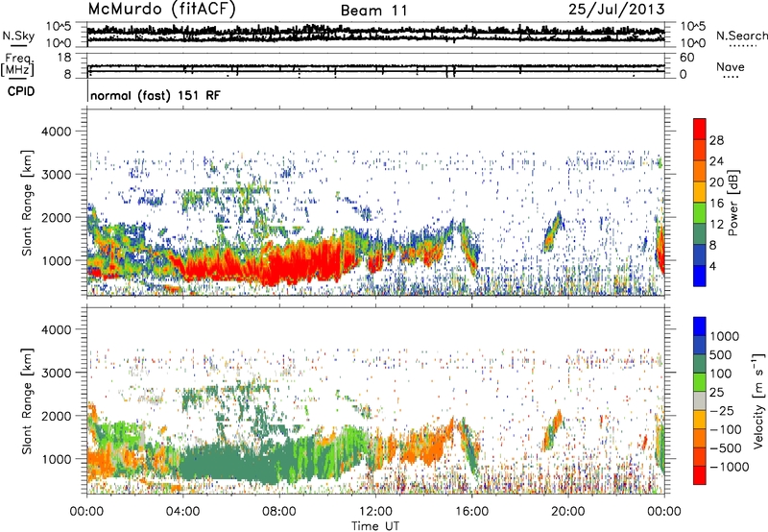
Task: Click the N.Sky legend label
Action: coord(18,36)
